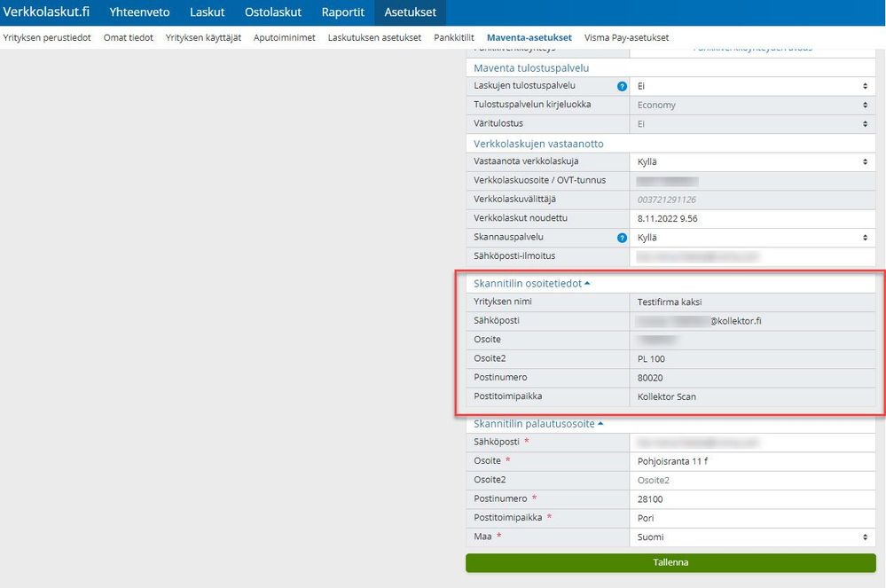Click the scan Postinumero value 80020
This screenshot has width=886, height=588.
point(650,378)
